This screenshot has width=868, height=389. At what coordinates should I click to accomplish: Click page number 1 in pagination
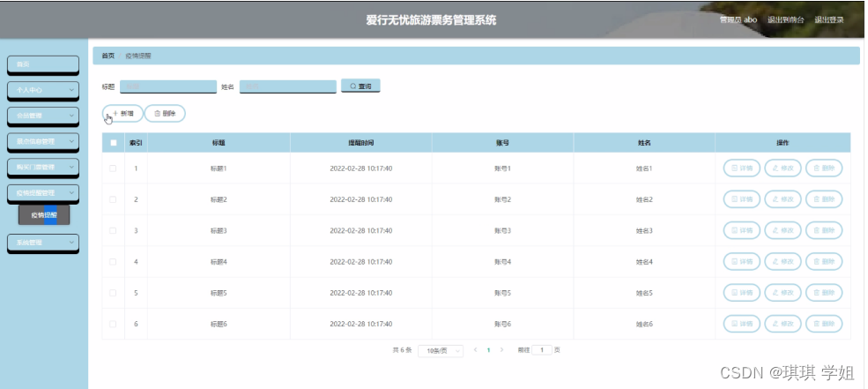[x=489, y=350]
